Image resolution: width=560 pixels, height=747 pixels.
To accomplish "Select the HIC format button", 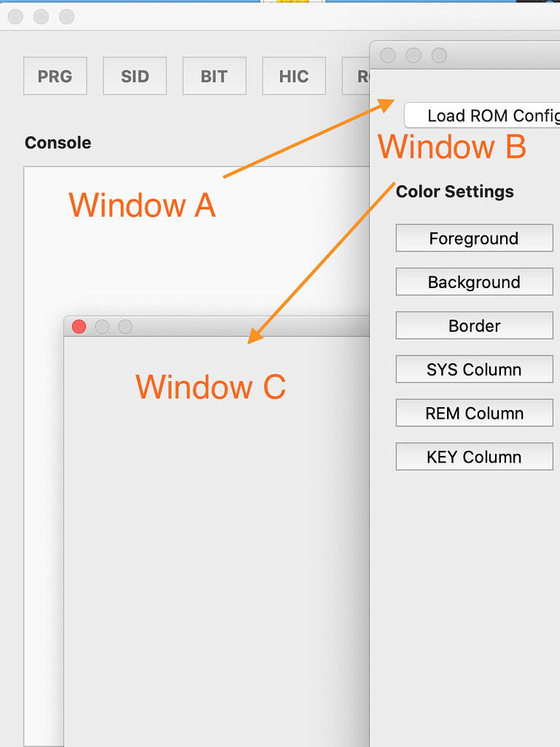I will (293, 75).
